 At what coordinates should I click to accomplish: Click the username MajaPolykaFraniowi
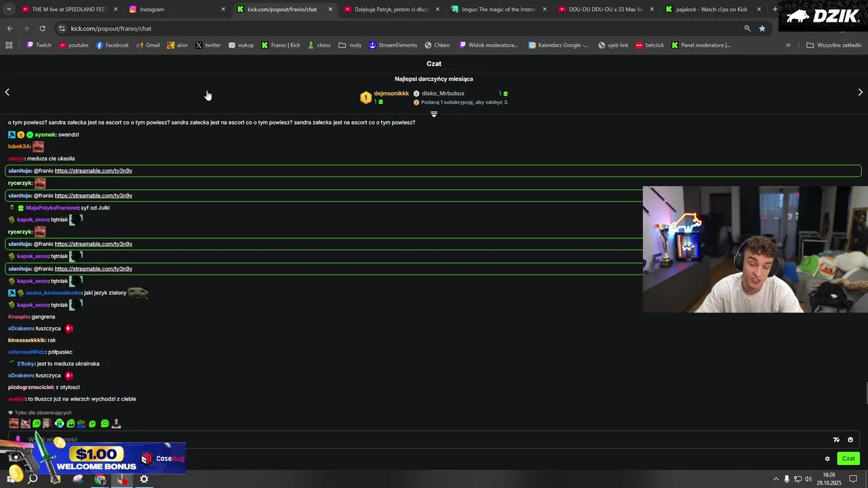(52, 208)
